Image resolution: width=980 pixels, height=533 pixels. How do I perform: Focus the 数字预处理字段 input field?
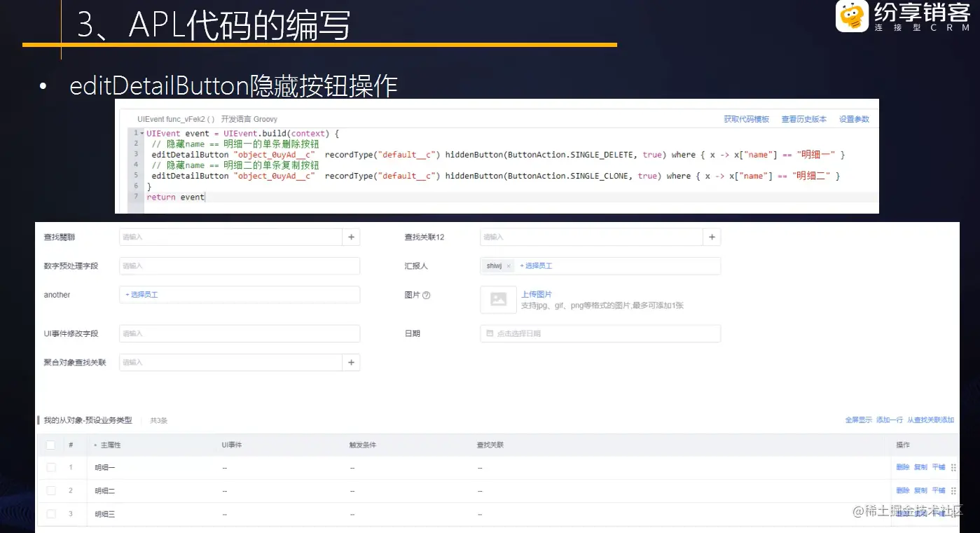[240, 266]
